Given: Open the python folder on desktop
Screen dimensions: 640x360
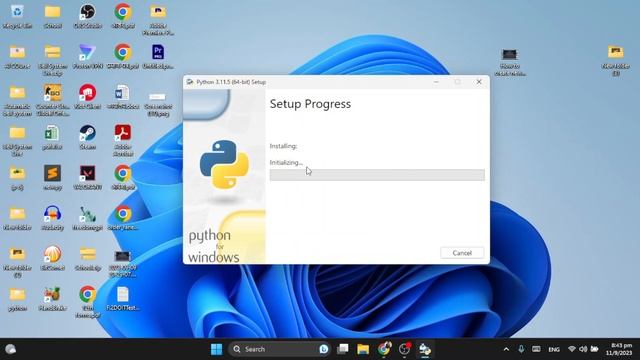Looking at the screenshot, I should pyautogui.click(x=17, y=299).
